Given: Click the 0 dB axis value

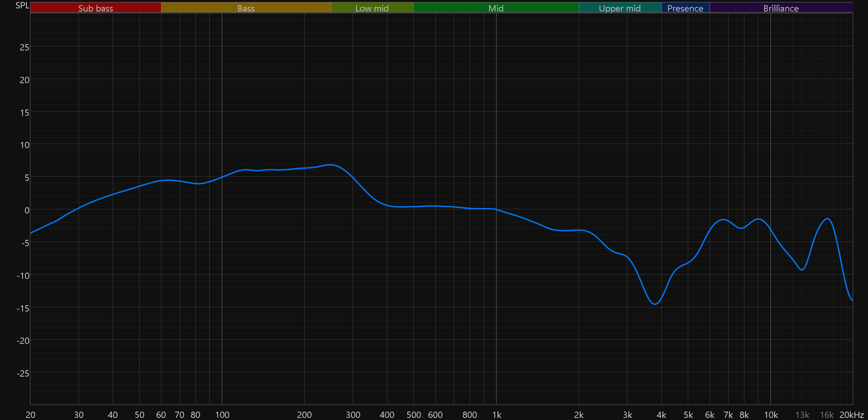Looking at the screenshot, I should pos(27,210).
